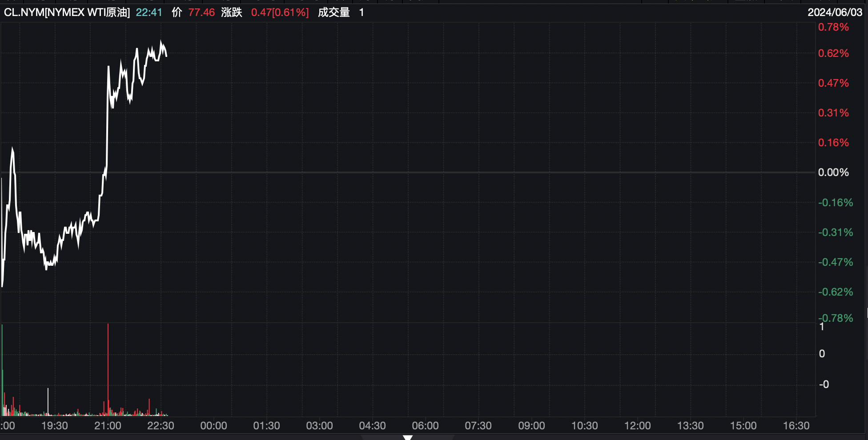
Task: Click the 成交量 volume label
Action: (x=334, y=12)
